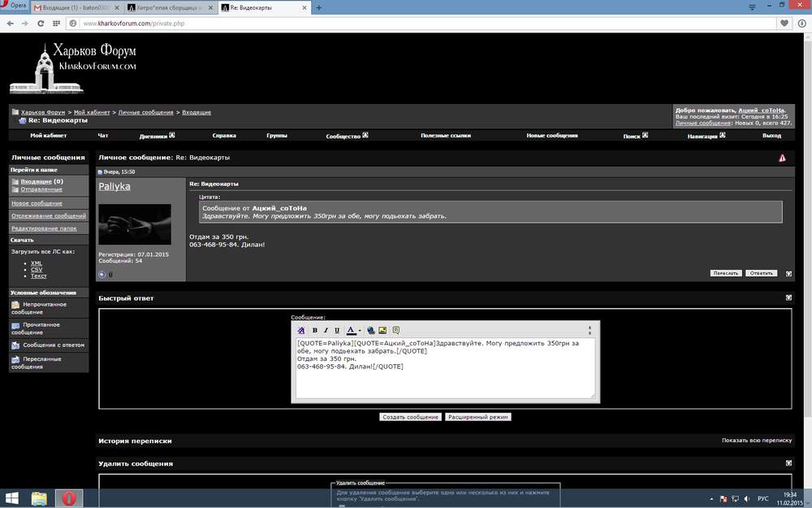This screenshot has height=508, width=812.
Task: Click the Insert Image icon
Action: pyautogui.click(x=382, y=330)
